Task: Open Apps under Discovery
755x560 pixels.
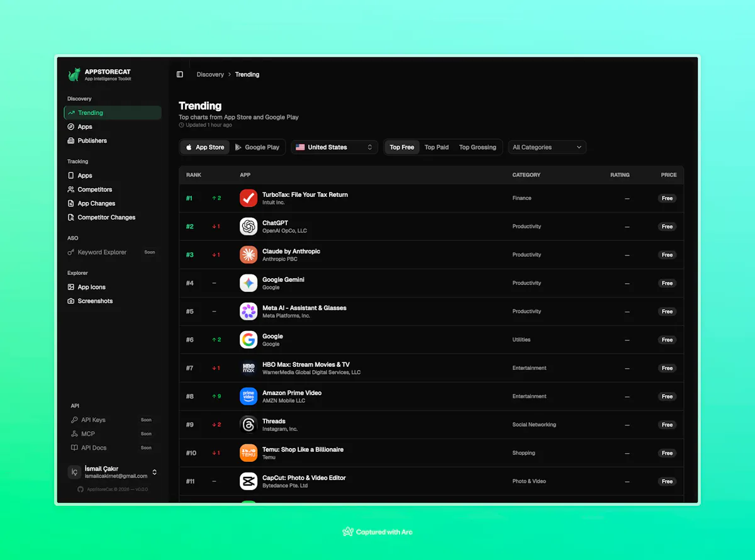Action: [113, 126]
